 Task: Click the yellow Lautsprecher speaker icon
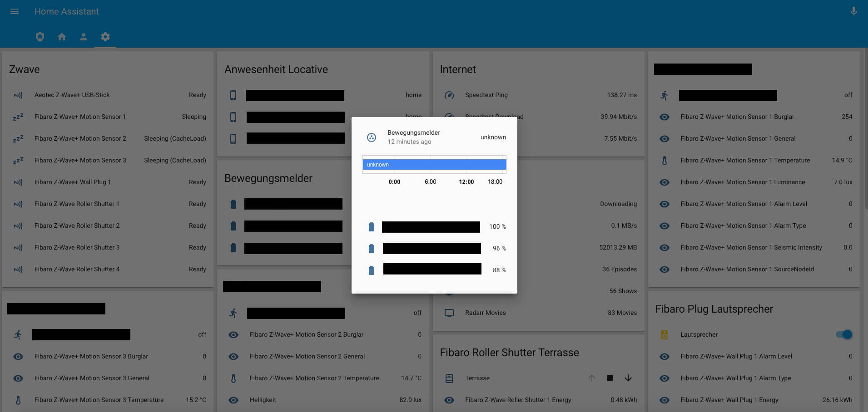tap(665, 335)
